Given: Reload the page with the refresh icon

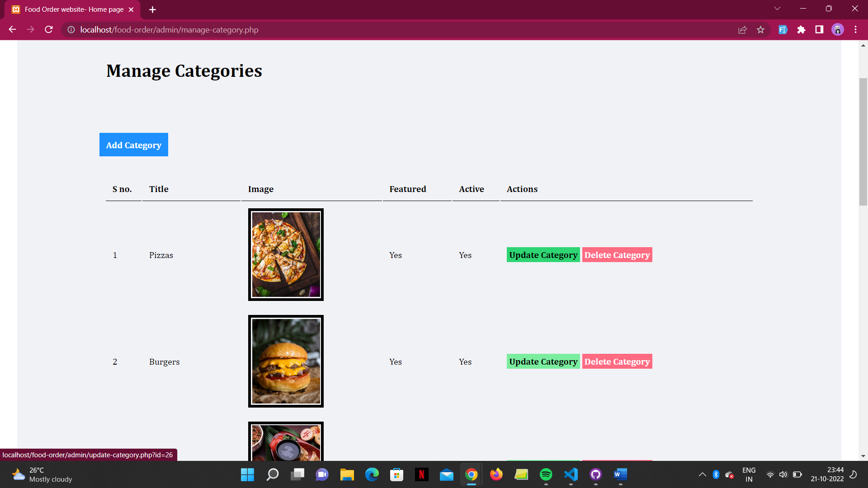Looking at the screenshot, I should coord(48,30).
